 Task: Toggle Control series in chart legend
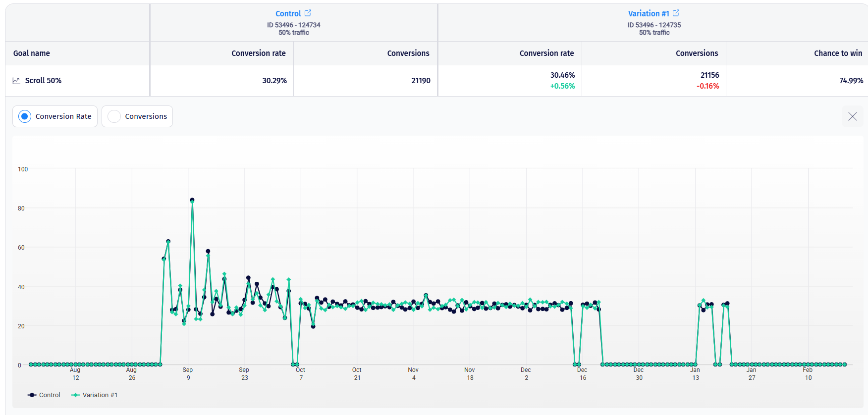44,395
